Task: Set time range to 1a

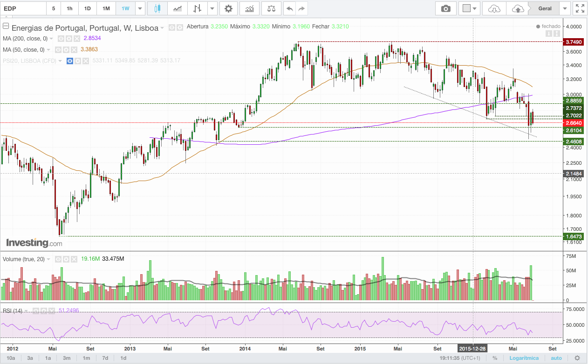Action: click(x=48, y=358)
